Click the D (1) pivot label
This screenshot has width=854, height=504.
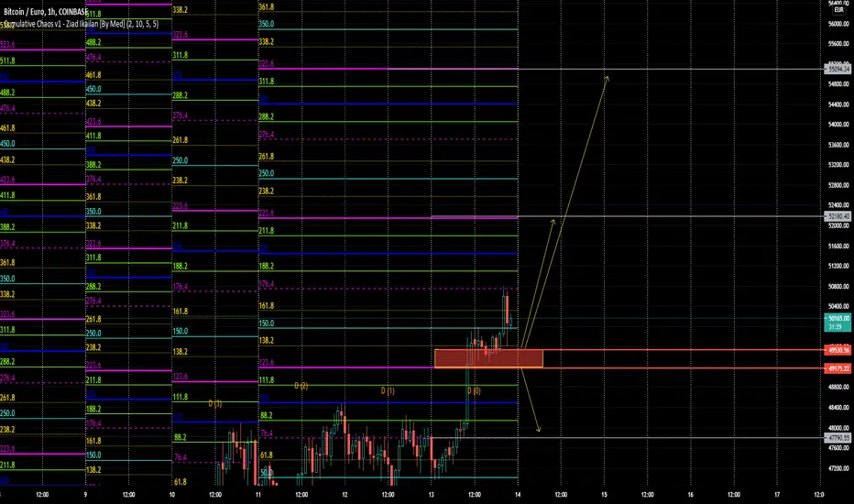click(x=388, y=390)
